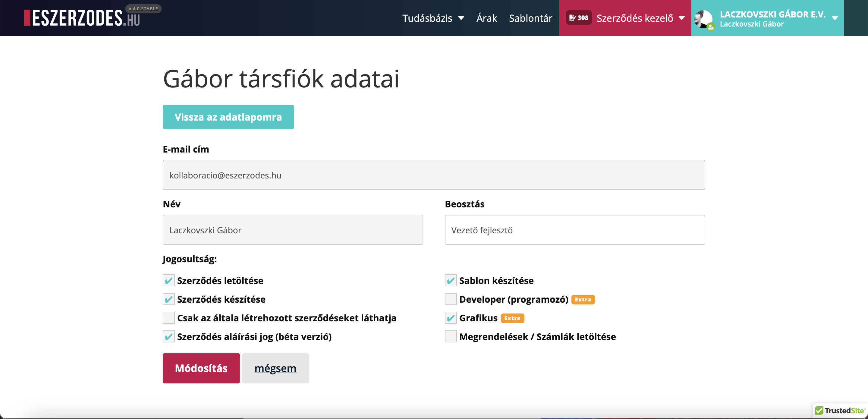Click the mégsem link
Image resolution: width=868 pixels, height=419 pixels.
click(x=275, y=368)
